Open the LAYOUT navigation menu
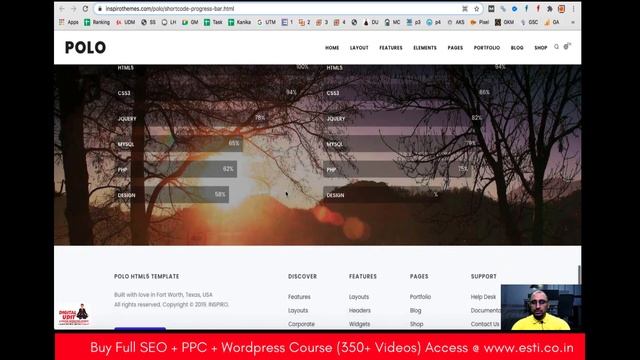640x360 pixels. [359, 48]
